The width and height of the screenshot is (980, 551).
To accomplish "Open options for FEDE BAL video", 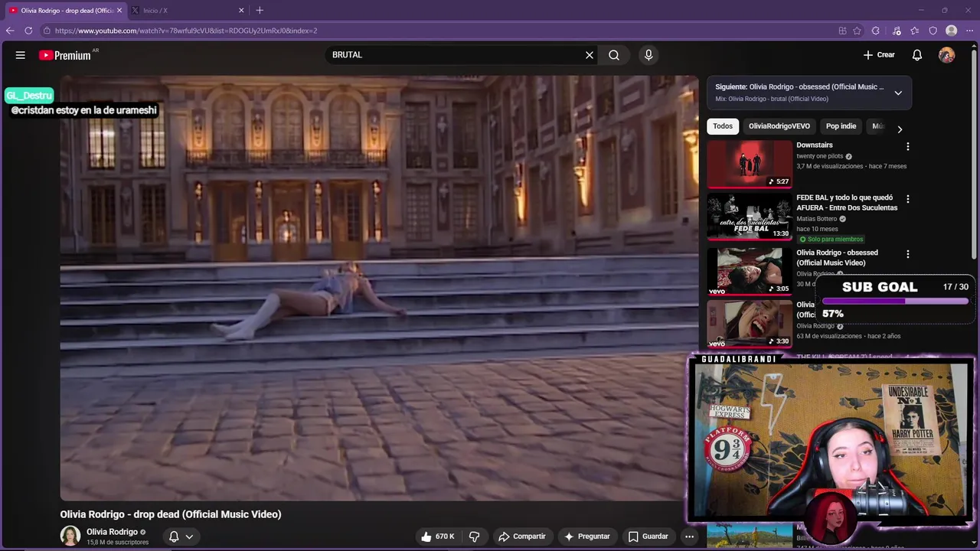I will pyautogui.click(x=908, y=199).
